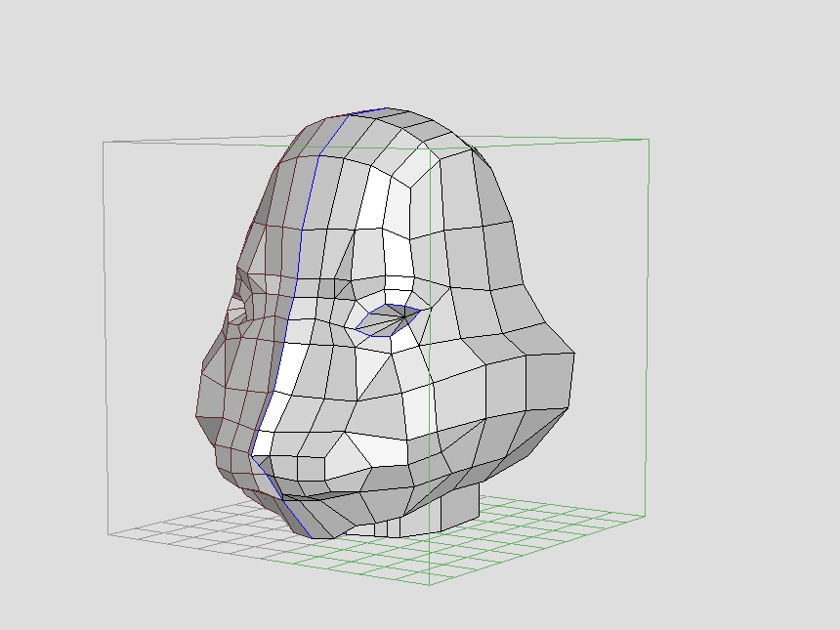Select the blue-outlined eye opening on the head
This screenshot has height=630, width=840.
tap(388, 320)
